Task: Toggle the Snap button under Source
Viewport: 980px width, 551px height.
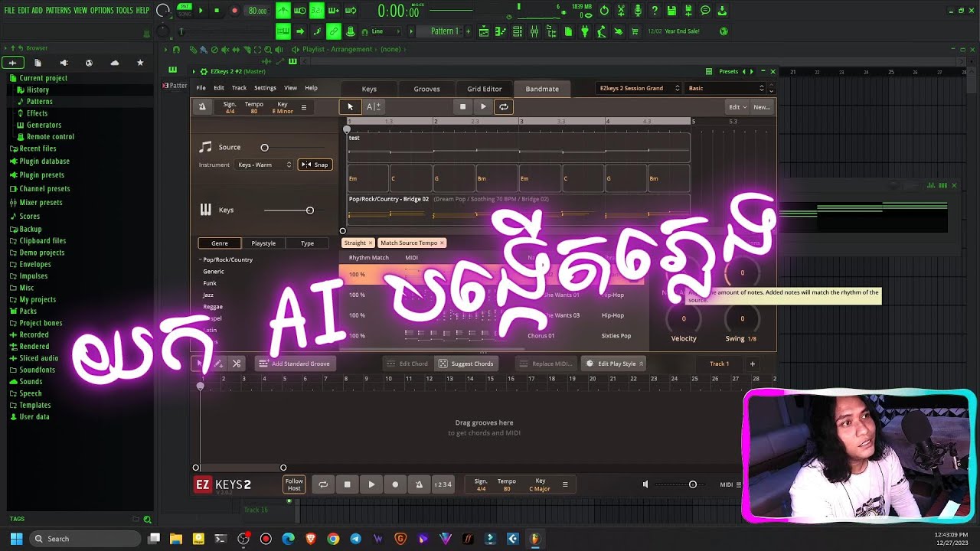Action: coord(315,165)
